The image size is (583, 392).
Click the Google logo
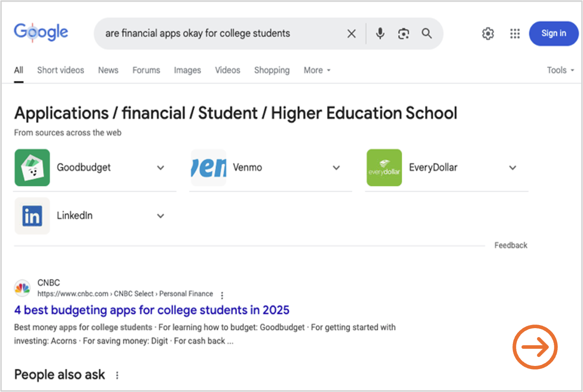[x=41, y=32]
